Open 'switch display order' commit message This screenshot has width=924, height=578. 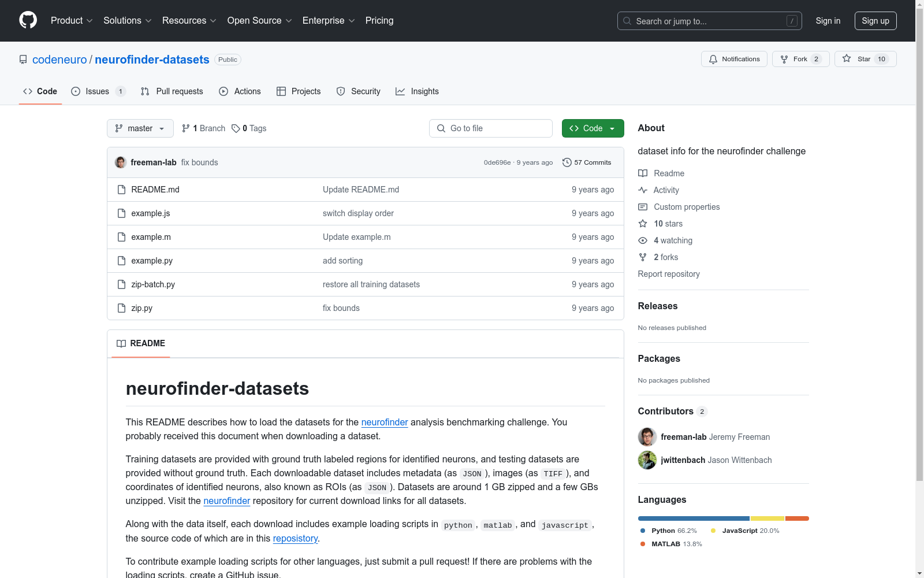tap(358, 213)
